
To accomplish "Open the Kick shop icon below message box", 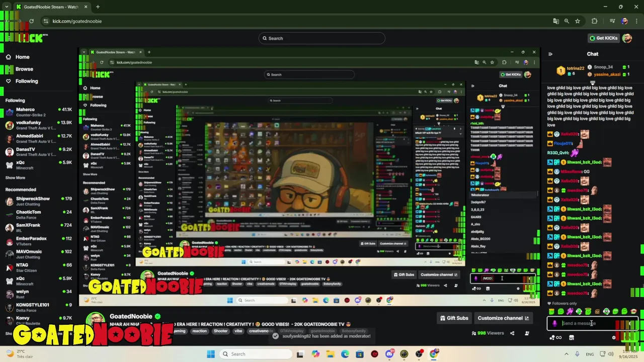I will [x=572, y=337].
